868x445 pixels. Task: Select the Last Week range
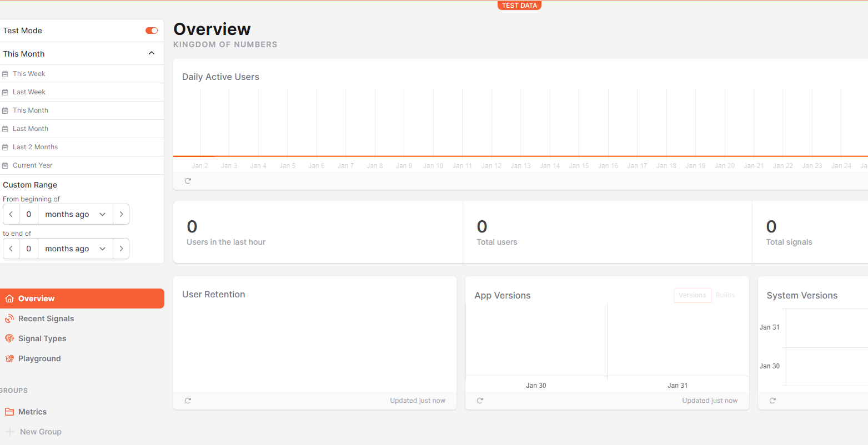point(82,92)
